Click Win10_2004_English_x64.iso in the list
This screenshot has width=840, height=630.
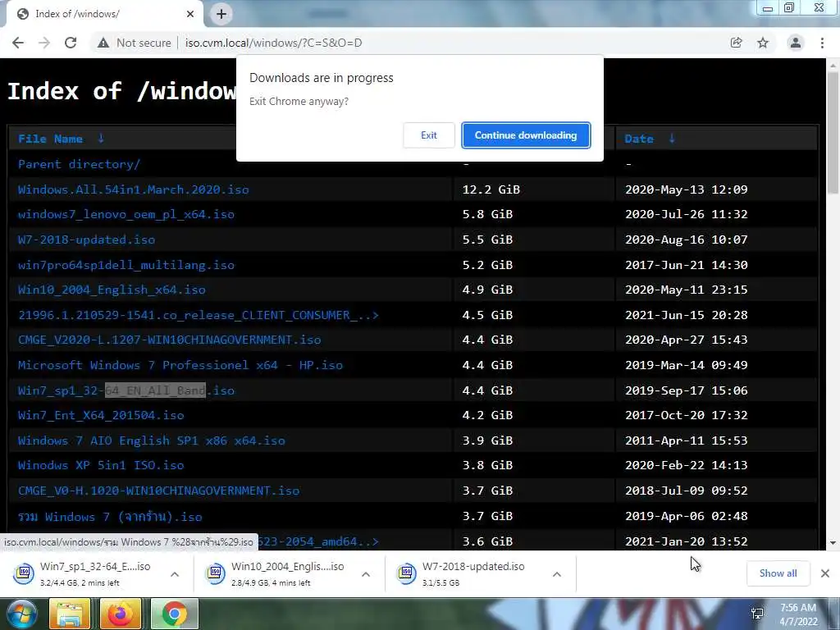tap(112, 290)
